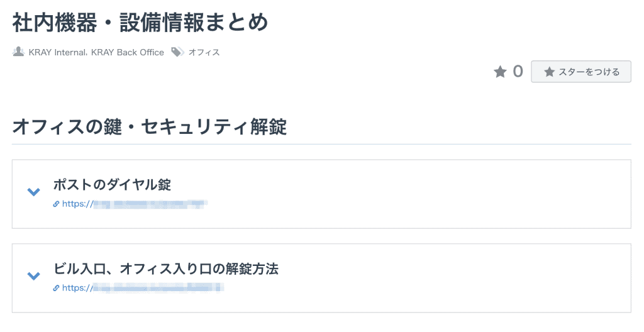Viewport: 644px width, 332px height.
Task: Open the blurred https link under ビル入口 card
Action: (x=143, y=288)
